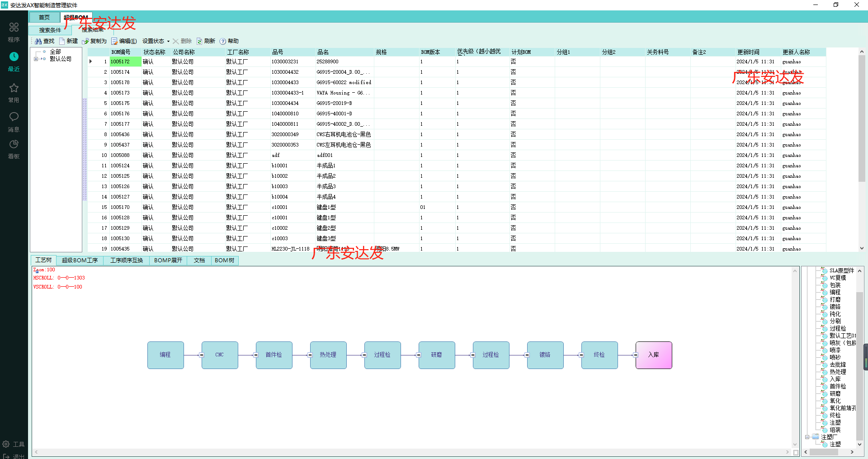868x459 pixels.
Task: Click the 新建 new document icon
Action: point(62,41)
